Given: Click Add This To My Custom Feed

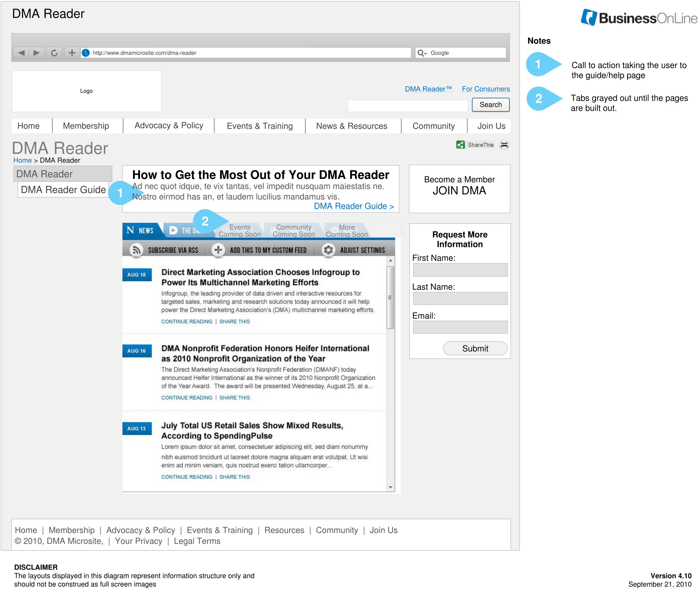Looking at the screenshot, I should coord(268,250).
